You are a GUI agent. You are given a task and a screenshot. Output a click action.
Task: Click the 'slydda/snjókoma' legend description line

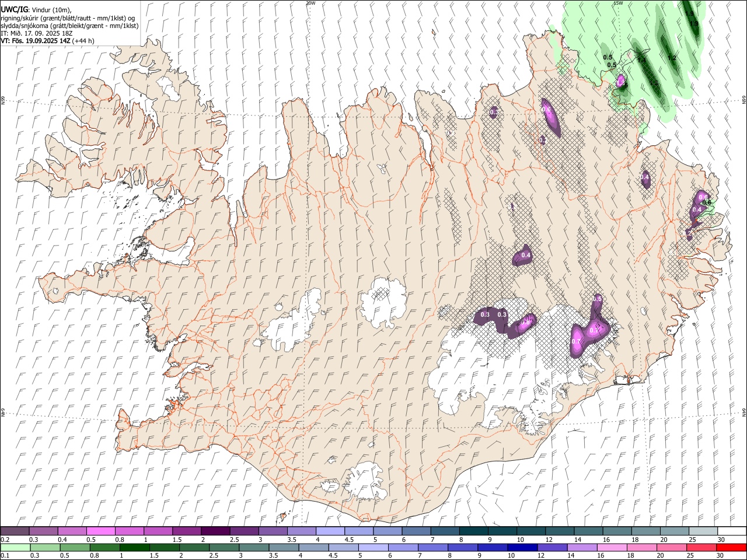click(69, 26)
